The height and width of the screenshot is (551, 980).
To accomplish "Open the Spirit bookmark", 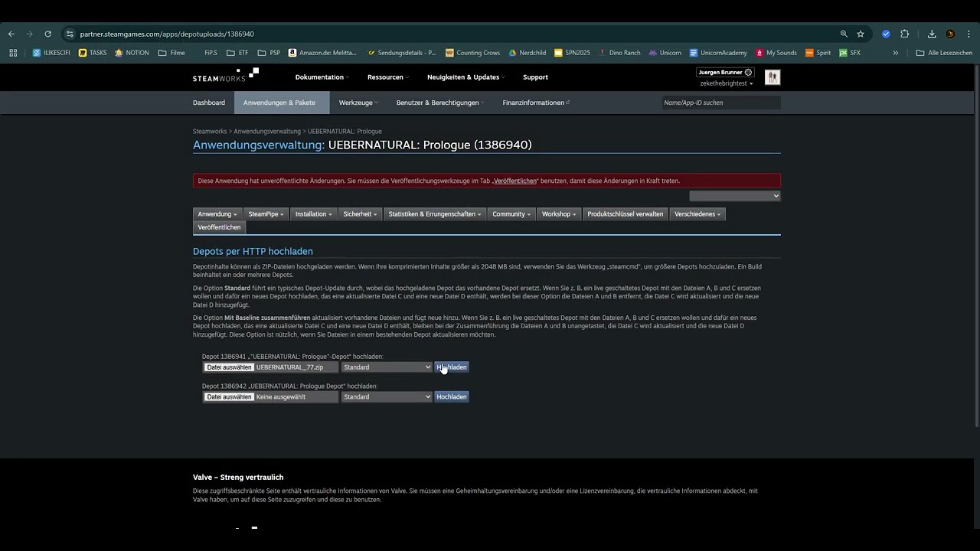I will (x=818, y=53).
